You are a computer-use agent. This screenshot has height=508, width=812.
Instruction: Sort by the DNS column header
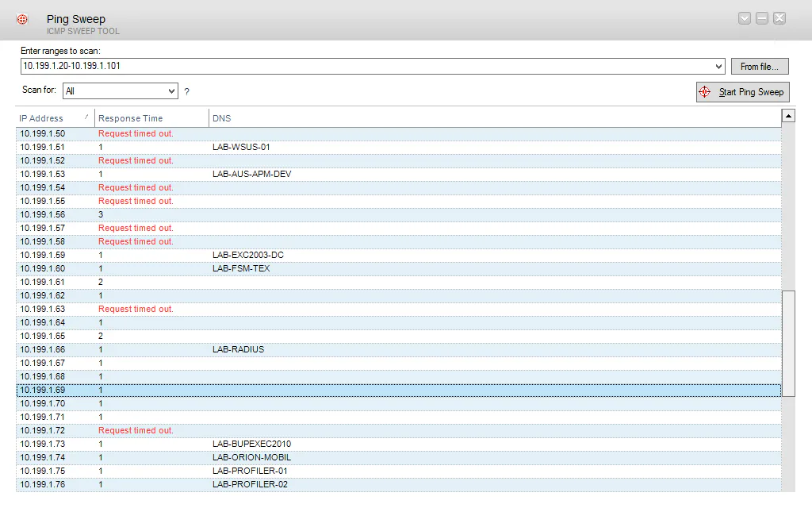coord(495,118)
